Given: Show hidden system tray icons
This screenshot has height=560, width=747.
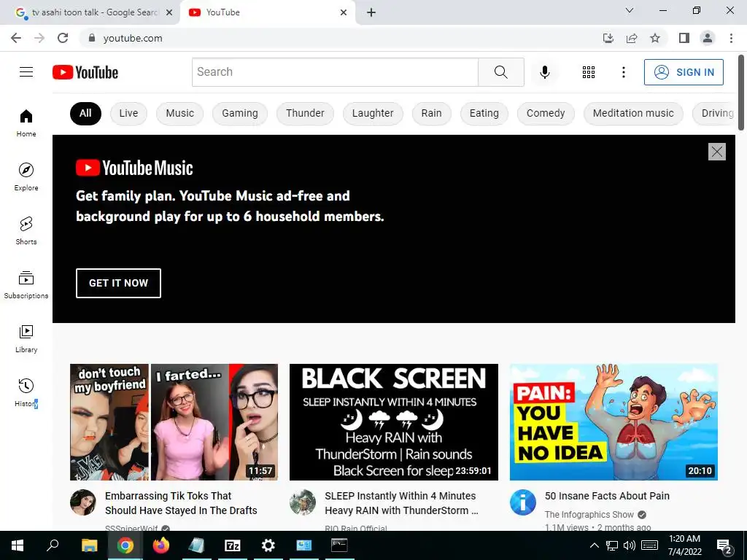Looking at the screenshot, I should click(x=594, y=545).
